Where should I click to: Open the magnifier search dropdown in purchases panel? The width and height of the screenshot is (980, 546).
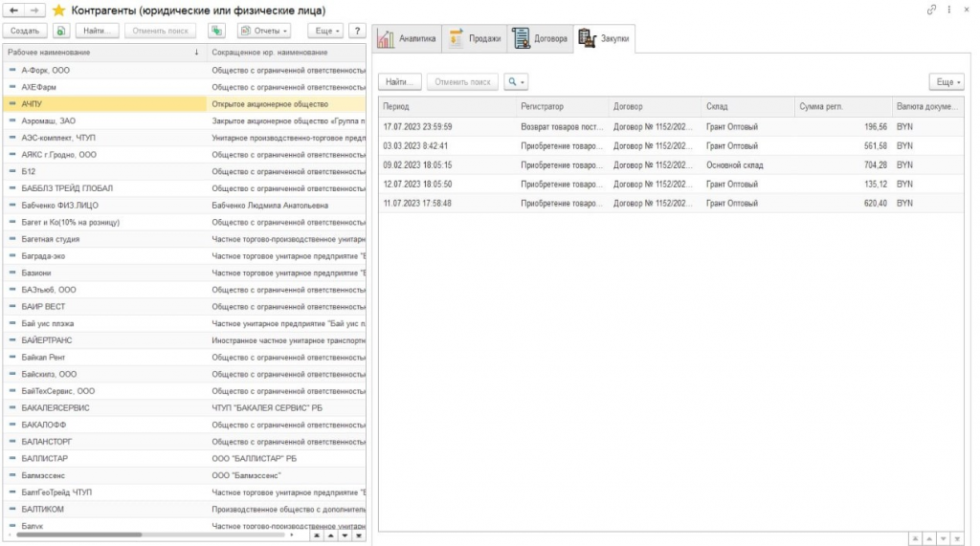(x=517, y=82)
